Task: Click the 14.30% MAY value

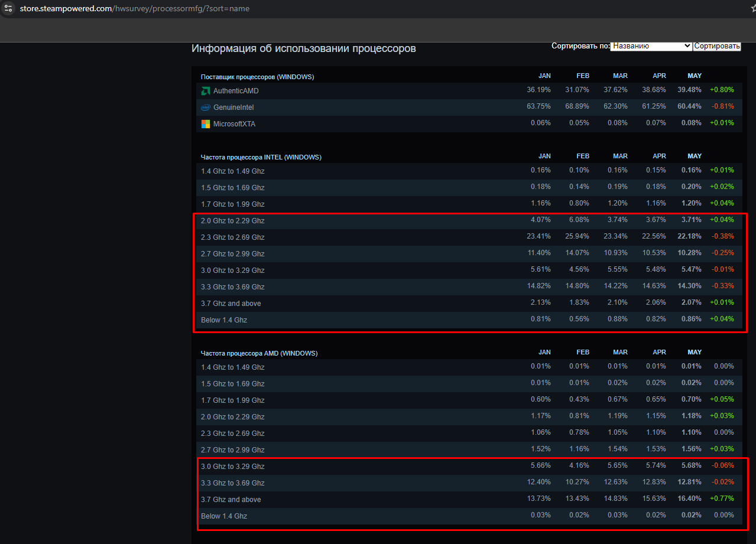Action: 689,286
